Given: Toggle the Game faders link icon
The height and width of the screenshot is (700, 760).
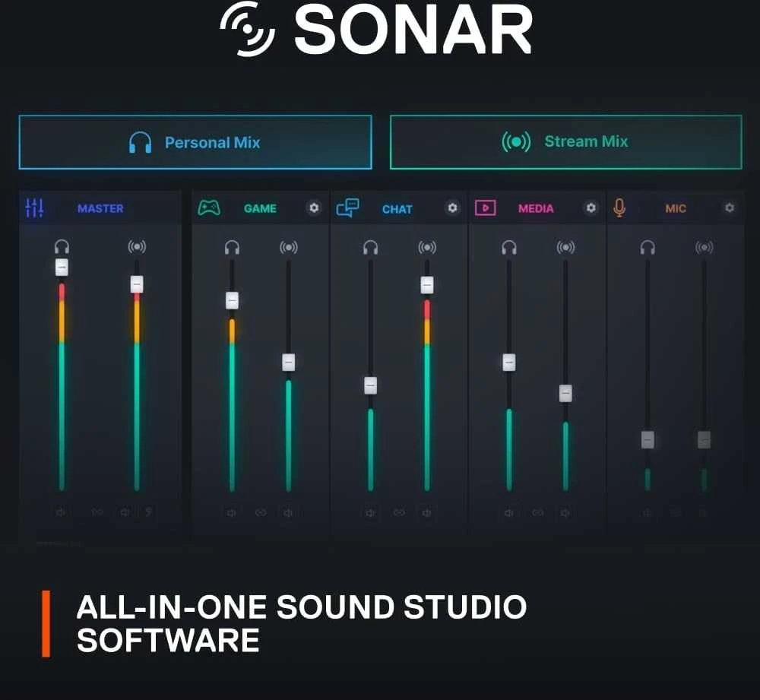Looking at the screenshot, I should [x=261, y=513].
